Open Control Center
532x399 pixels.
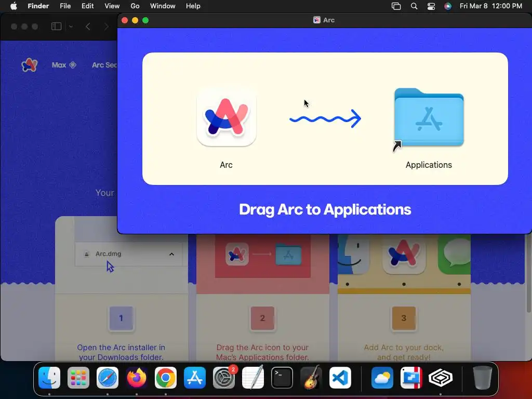[x=431, y=6]
